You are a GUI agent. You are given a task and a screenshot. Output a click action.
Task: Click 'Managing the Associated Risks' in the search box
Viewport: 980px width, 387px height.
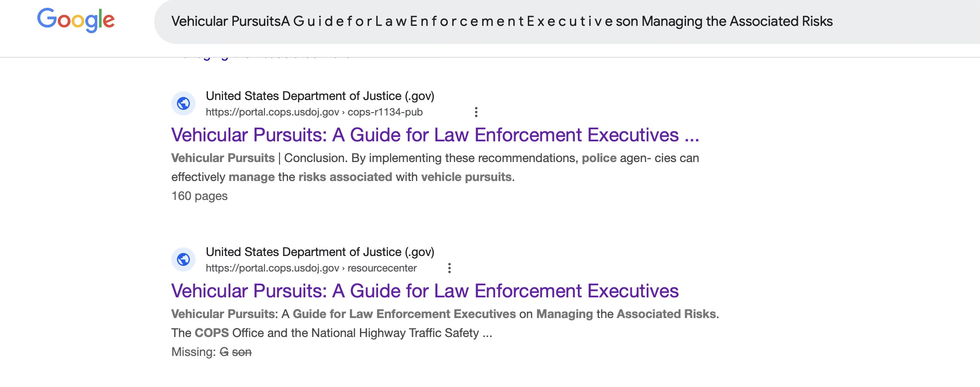(737, 22)
